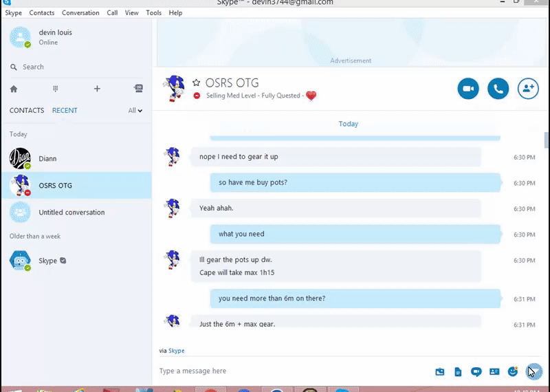
Task: Select the OSRS OTG conversation
Action: click(76, 185)
